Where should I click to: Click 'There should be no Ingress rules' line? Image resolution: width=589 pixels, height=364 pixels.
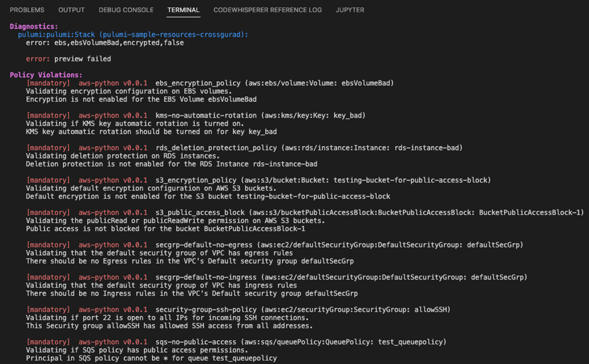[x=192, y=293]
